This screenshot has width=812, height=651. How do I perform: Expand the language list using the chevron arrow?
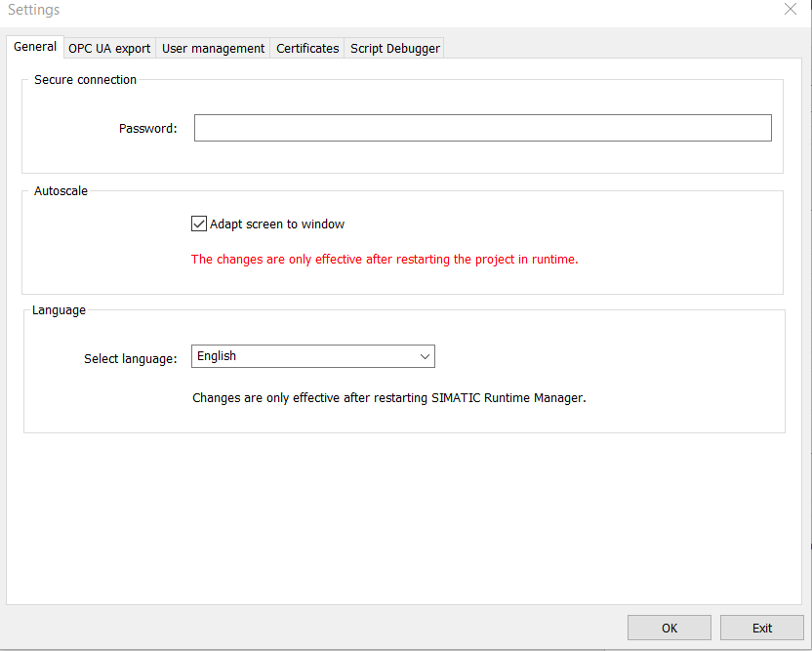425,357
